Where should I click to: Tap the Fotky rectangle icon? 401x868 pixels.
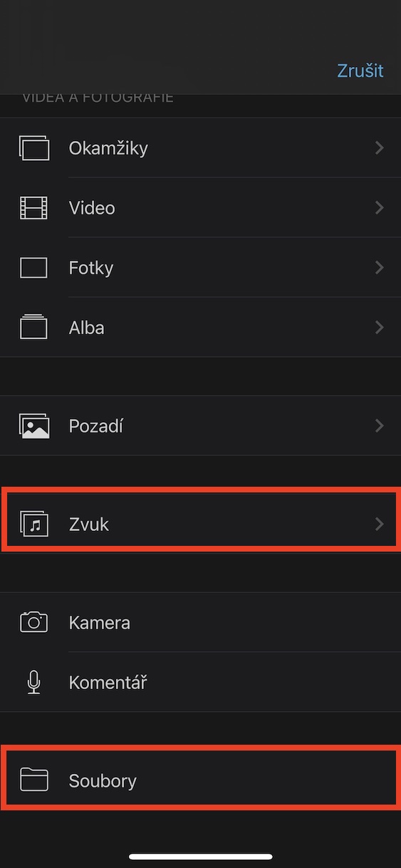[x=33, y=268]
